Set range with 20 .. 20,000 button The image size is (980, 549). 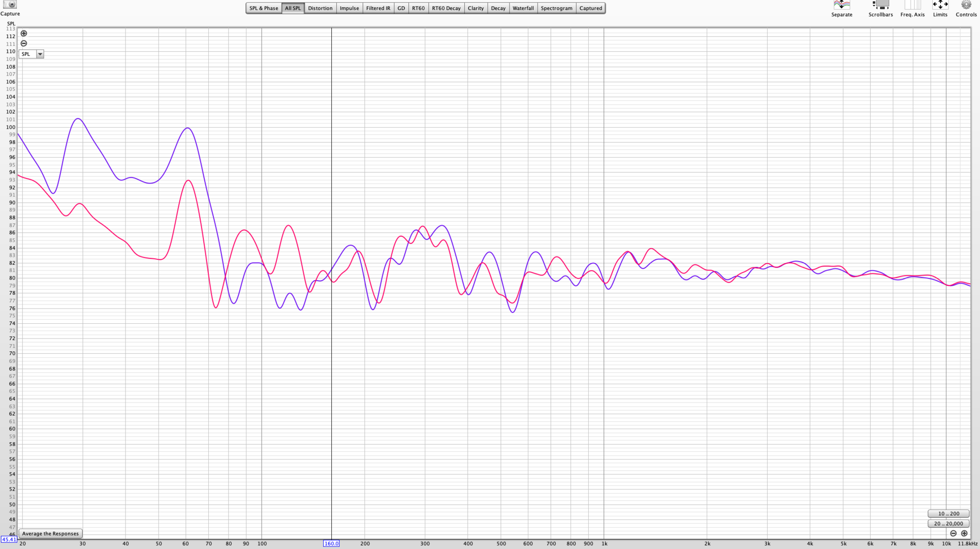(948, 524)
